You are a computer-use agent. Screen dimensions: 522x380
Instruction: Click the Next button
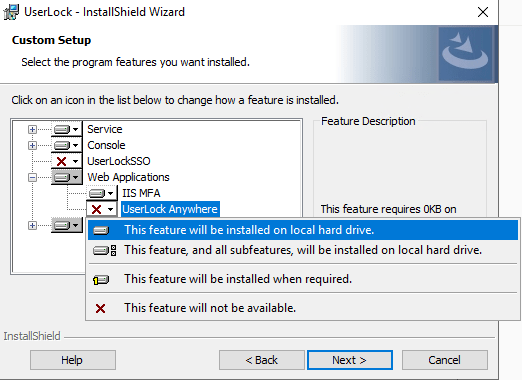[x=350, y=360]
